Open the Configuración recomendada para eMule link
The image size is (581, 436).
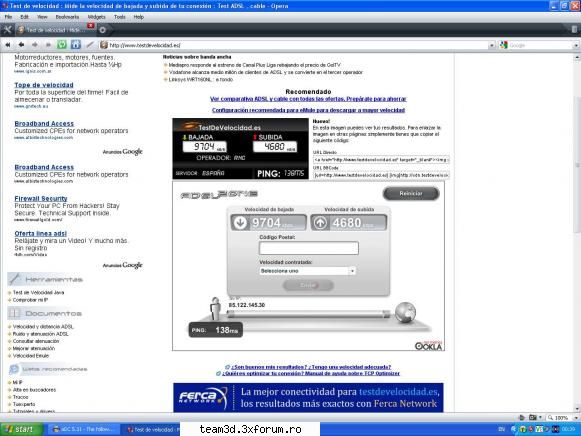point(308,110)
